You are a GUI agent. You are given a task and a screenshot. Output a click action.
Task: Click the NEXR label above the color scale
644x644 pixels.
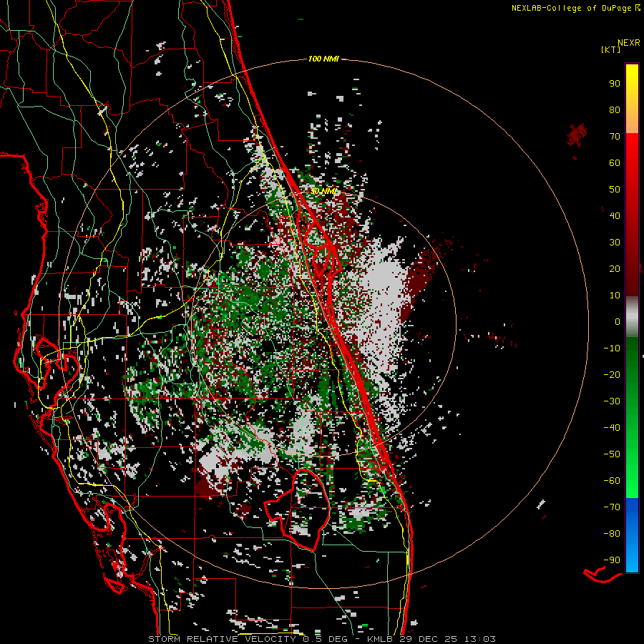point(628,43)
